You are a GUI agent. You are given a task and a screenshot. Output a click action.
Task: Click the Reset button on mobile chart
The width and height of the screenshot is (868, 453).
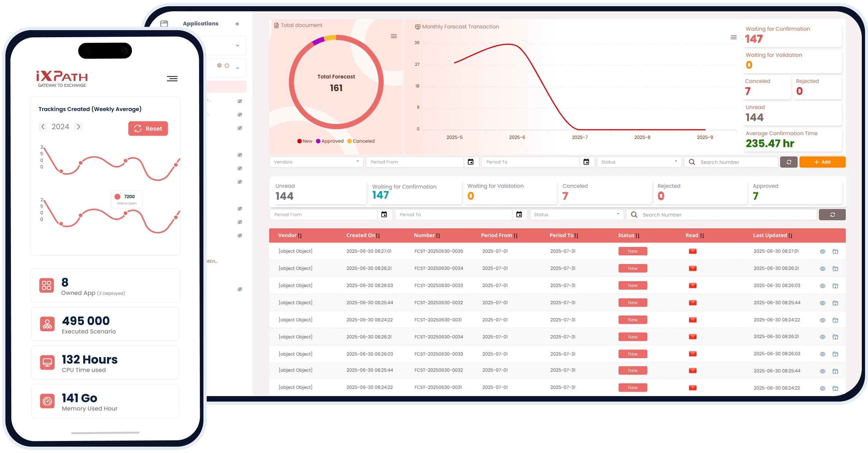click(148, 128)
